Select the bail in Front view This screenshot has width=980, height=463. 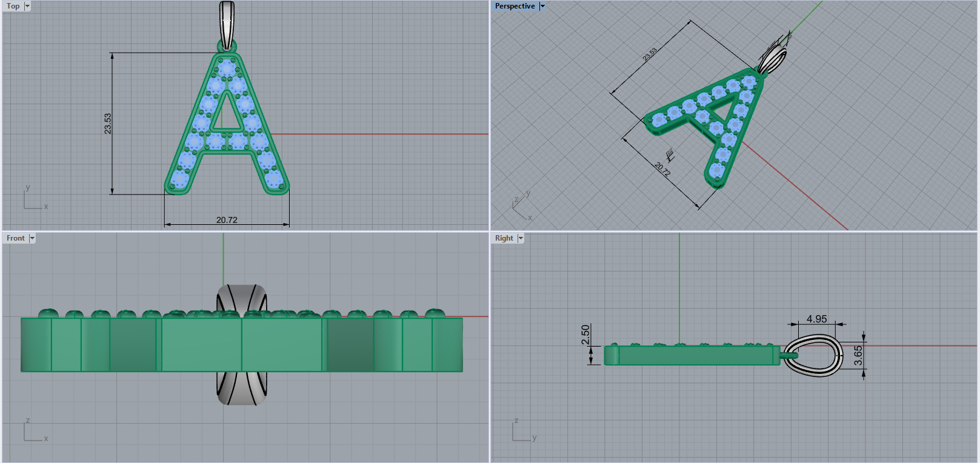242,388
